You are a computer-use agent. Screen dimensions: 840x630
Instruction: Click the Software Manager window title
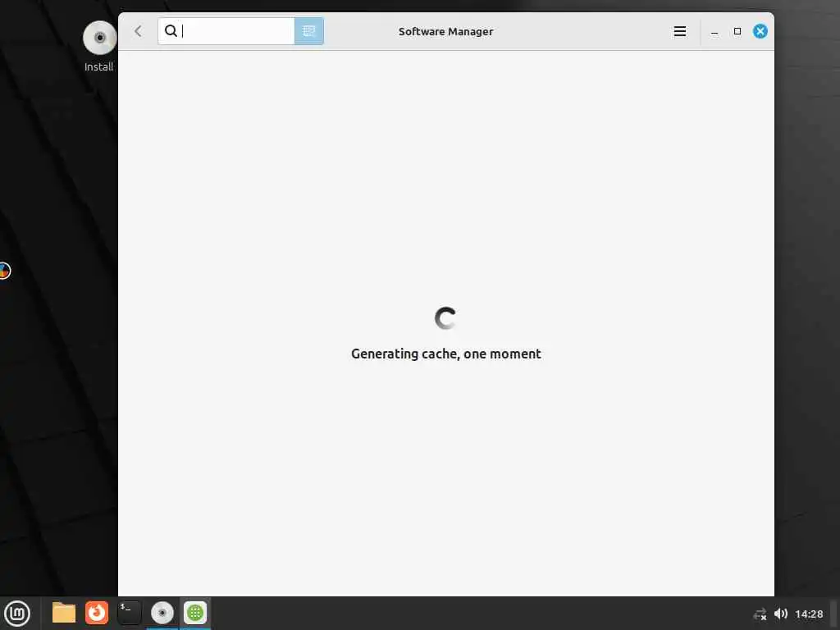pyautogui.click(x=445, y=32)
